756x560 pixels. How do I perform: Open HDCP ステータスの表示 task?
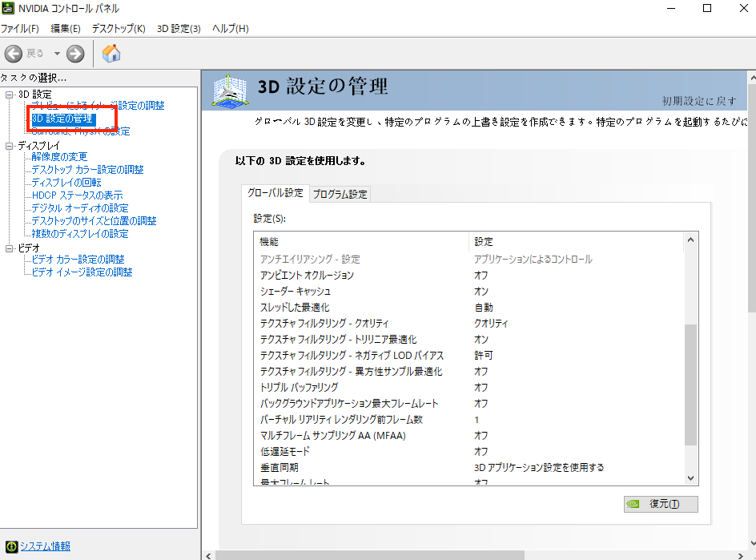(77, 195)
